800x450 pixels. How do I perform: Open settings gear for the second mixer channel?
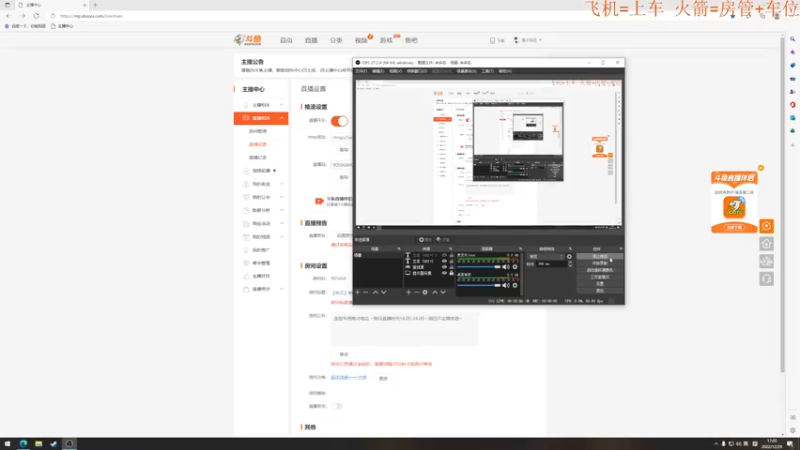pos(515,285)
